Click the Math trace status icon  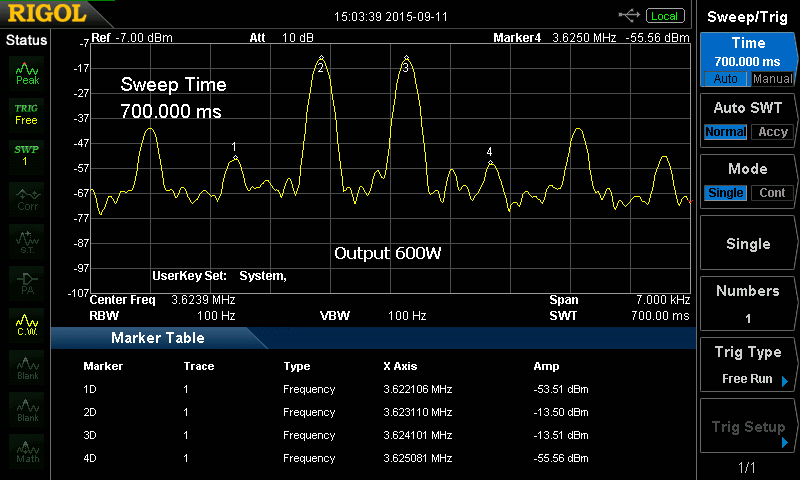[27, 451]
